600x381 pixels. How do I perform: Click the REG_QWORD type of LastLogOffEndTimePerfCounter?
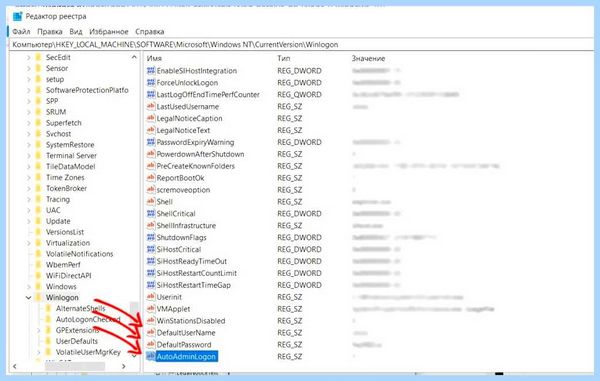(299, 94)
